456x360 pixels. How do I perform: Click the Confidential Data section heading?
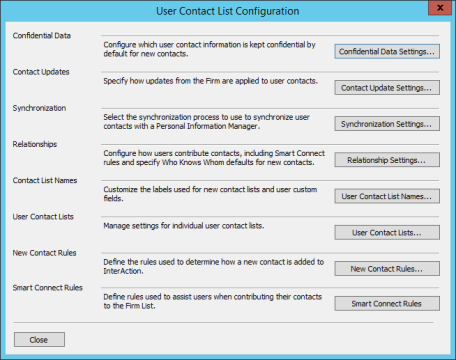click(42, 36)
